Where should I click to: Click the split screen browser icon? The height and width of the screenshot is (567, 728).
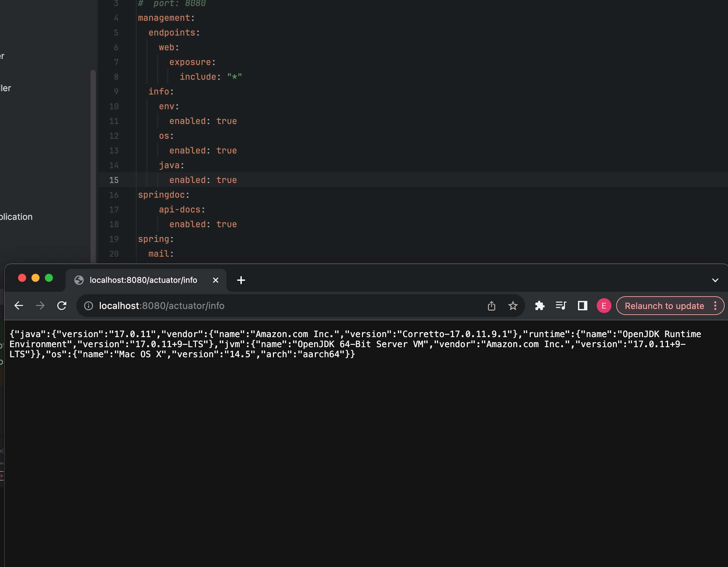582,306
